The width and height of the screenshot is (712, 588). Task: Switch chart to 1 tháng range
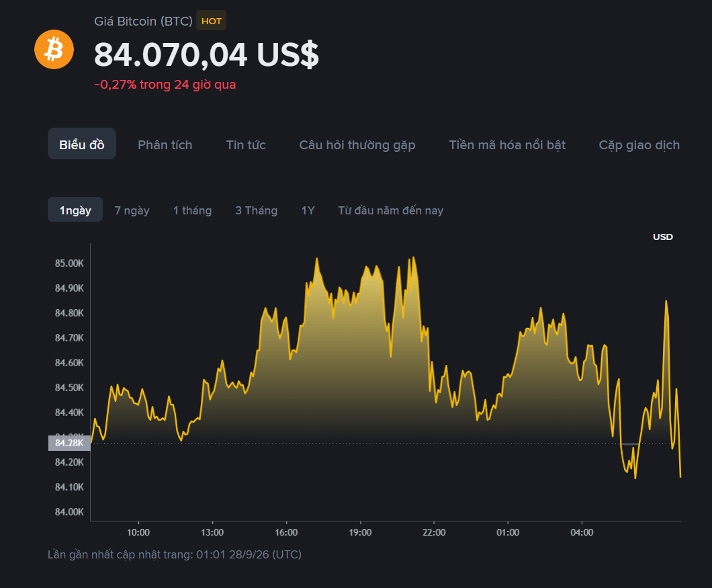click(192, 210)
